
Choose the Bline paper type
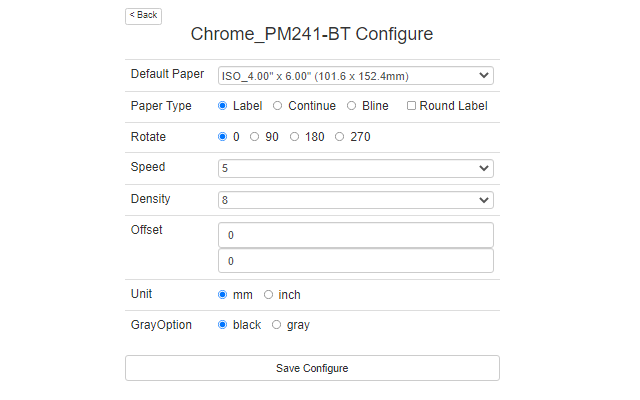click(352, 106)
